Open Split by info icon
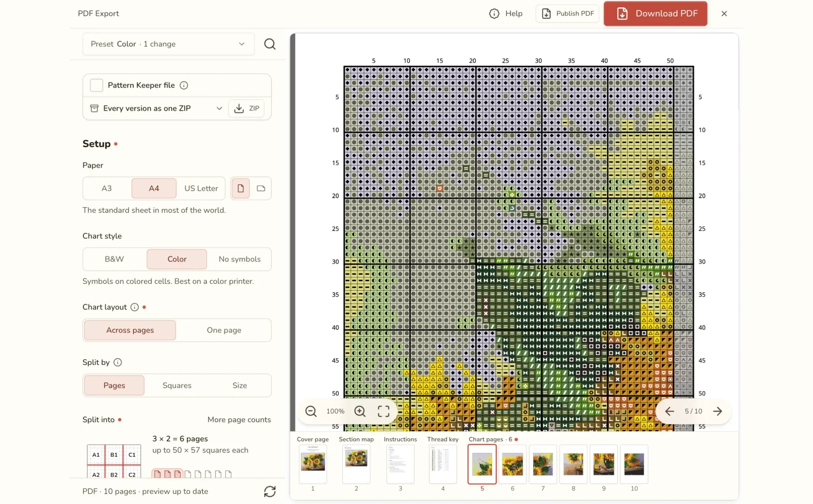This screenshot has height=504, width=813. click(x=118, y=362)
